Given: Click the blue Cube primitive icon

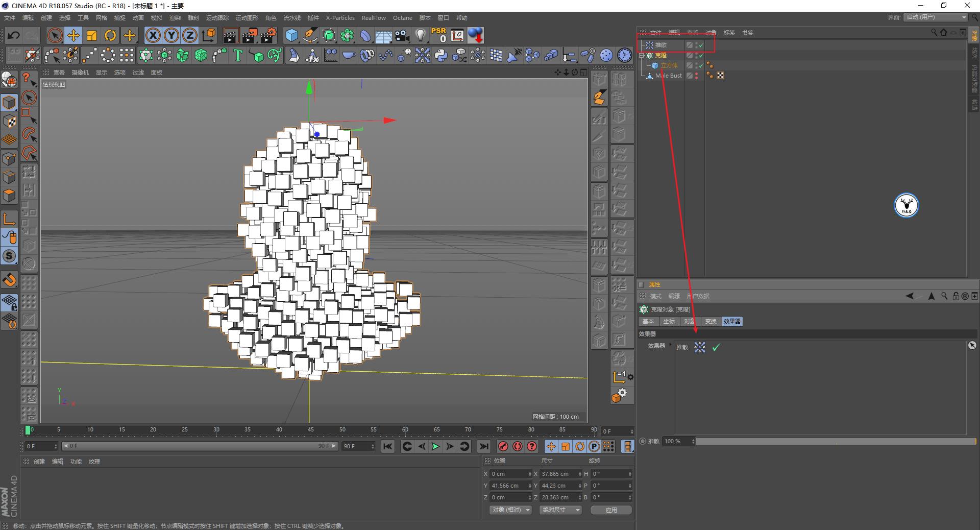Looking at the screenshot, I should 291,35.
